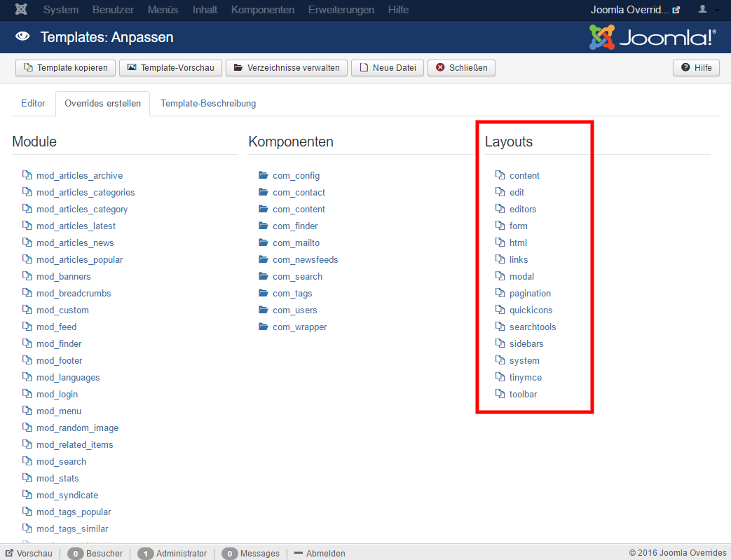Switch to the Editor tab
Viewport: 731px width, 560px height.
coord(33,103)
